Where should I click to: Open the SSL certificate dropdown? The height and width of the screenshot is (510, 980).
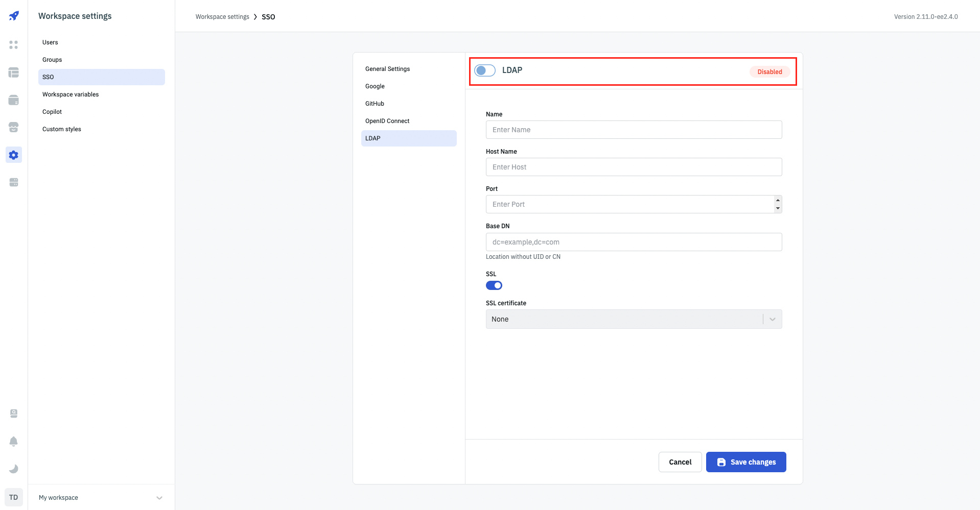(633, 319)
